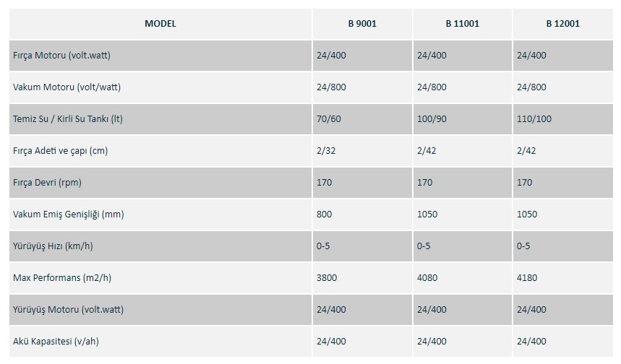Select the Max Performans (m2/h) label

[x=62, y=278]
